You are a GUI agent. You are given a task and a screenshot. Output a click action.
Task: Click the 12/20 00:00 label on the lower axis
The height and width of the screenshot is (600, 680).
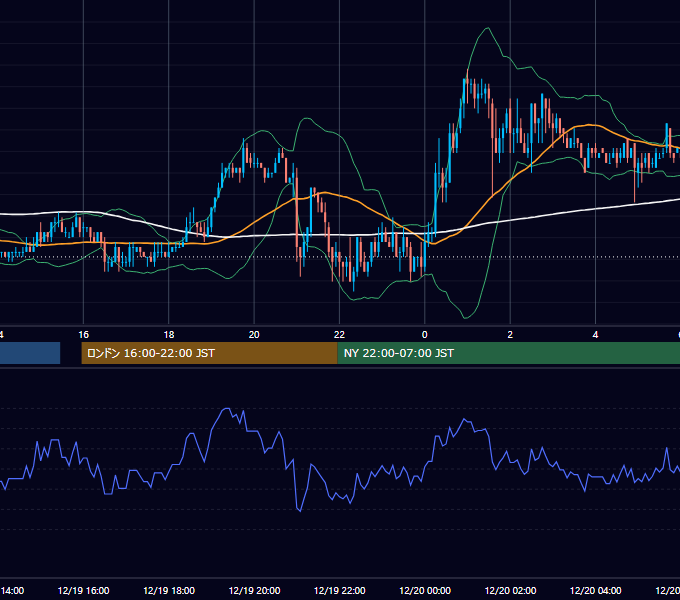click(x=425, y=590)
